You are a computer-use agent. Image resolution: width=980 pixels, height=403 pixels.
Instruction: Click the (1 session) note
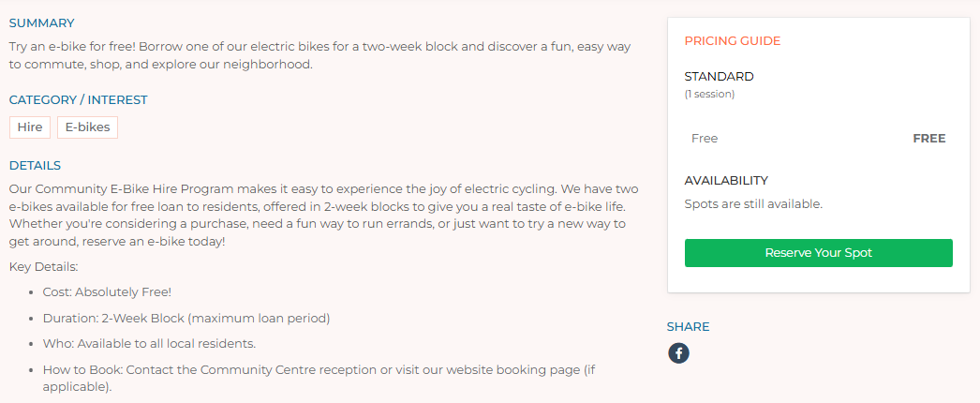point(709,94)
